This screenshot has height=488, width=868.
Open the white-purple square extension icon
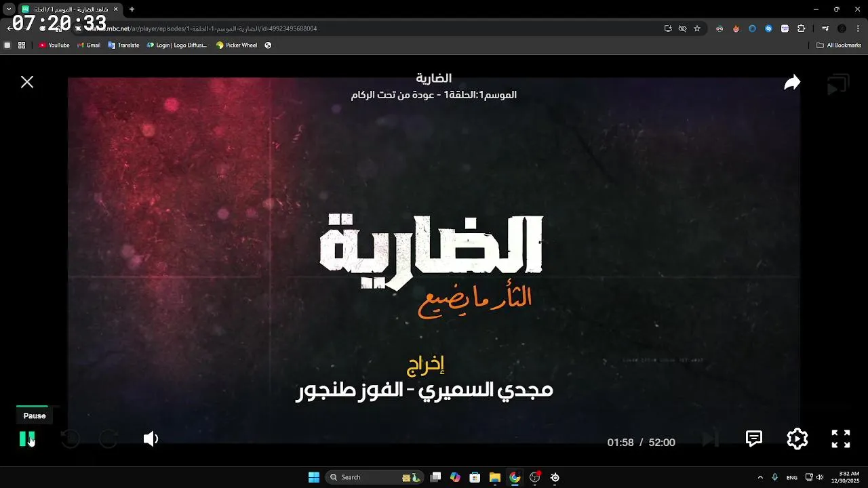785,28
